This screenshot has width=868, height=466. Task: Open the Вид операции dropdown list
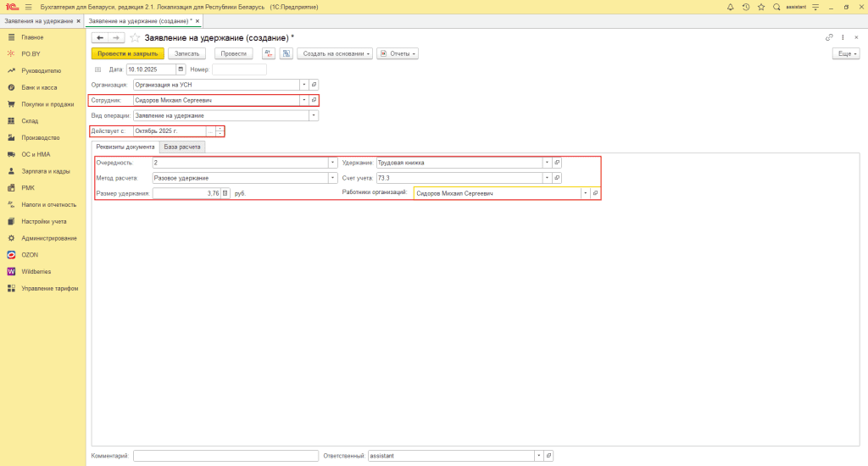[x=314, y=115]
